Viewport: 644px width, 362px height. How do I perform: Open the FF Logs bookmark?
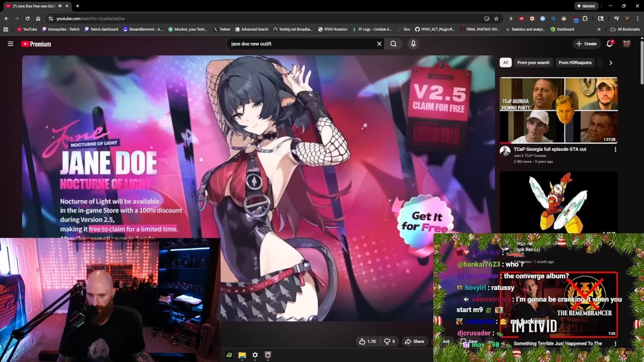371,29
